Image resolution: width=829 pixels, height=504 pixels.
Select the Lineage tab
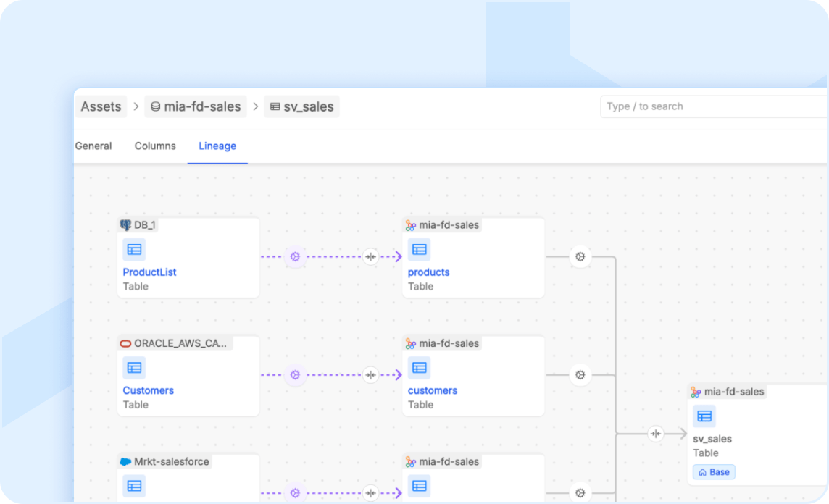tap(217, 146)
